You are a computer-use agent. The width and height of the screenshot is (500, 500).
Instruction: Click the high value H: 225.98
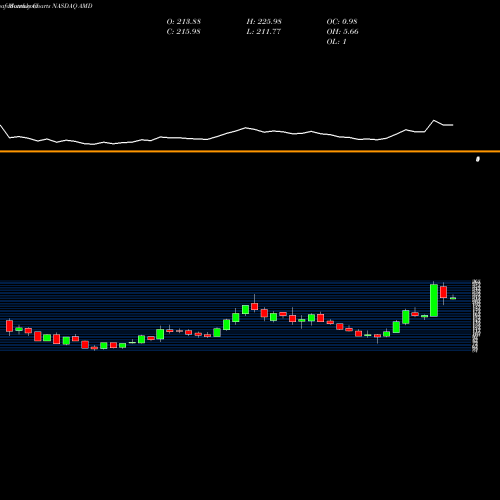(264, 21)
